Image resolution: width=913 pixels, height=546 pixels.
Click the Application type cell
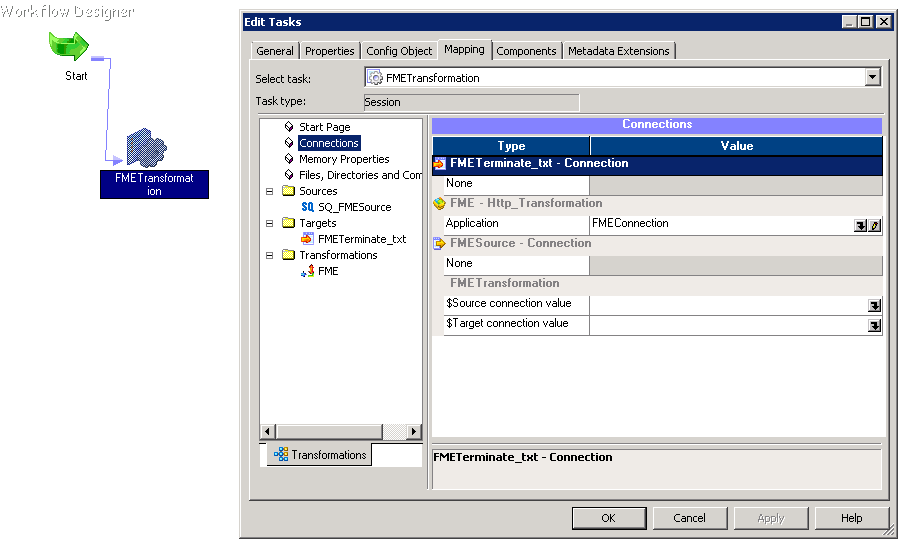click(516, 225)
